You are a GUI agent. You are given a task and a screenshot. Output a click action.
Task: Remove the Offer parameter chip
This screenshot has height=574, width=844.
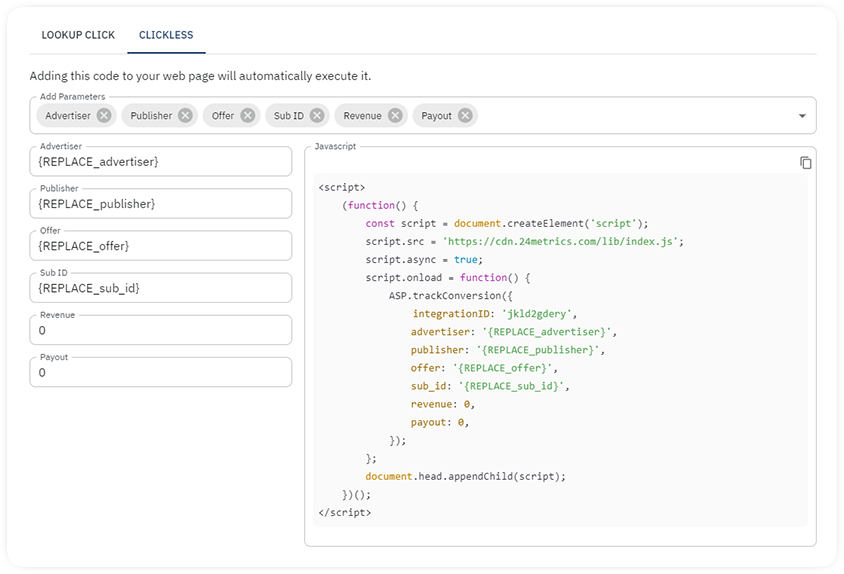coord(248,115)
